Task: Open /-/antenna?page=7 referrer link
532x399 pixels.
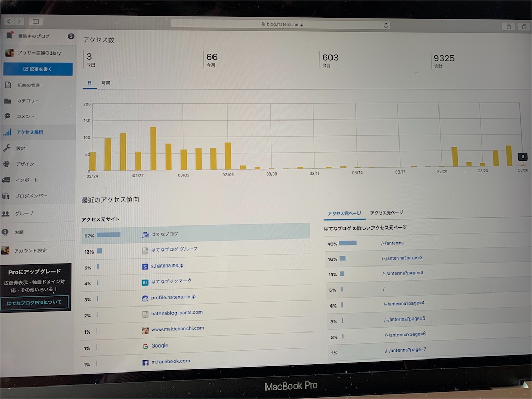Action: click(406, 350)
